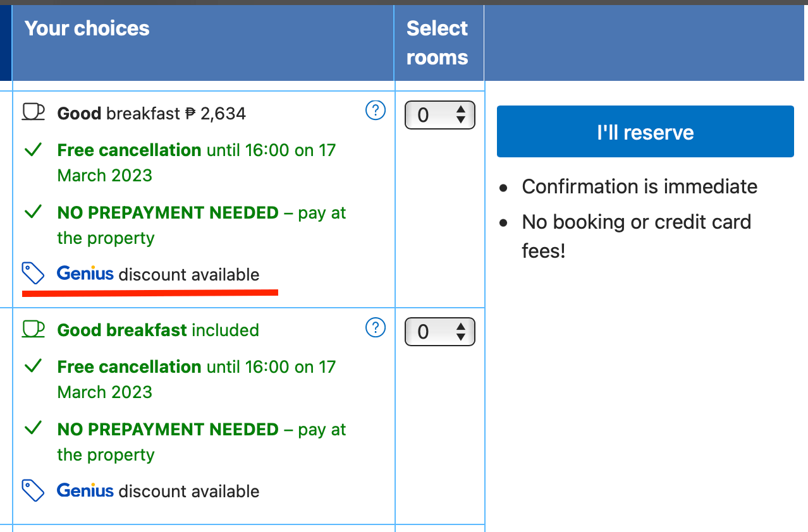Click the Genius link in first room option
This screenshot has height=532, width=808.
coord(85,274)
